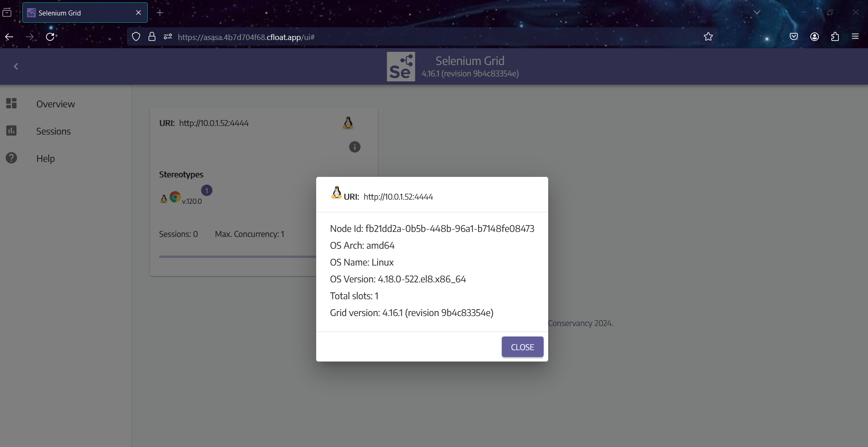
Task: Open the Help page in the sidebar
Action: 45,159
